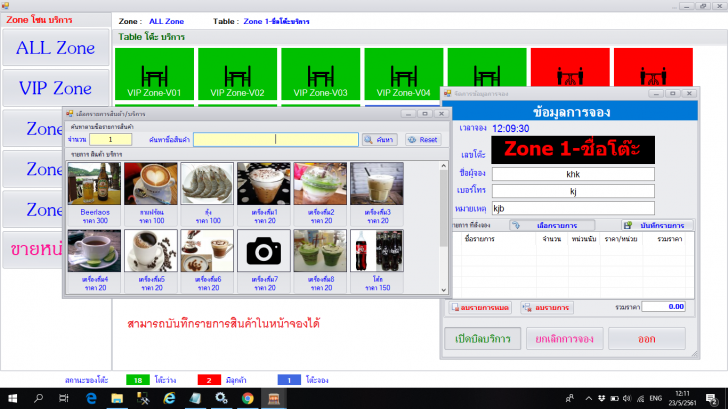Launch Microsoft Edge from the taskbar
This screenshot has height=409, width=728.
click(x=91, y=398)
